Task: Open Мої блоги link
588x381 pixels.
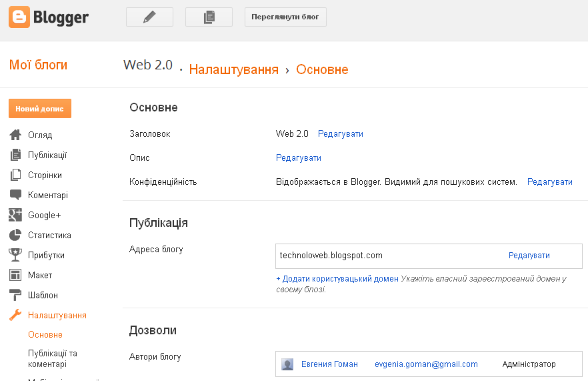Action: point(38,65)
